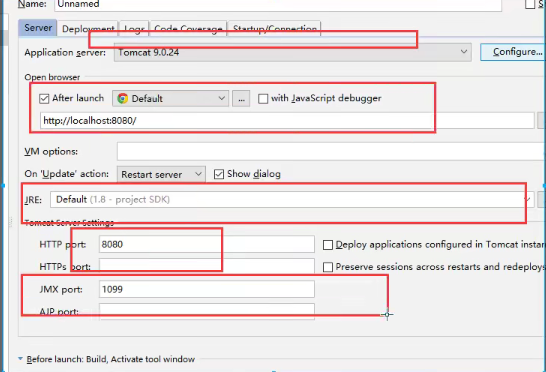Click the browse browsers ellipsis button
This screenshot has height=372, width=546.
(241, 99)
